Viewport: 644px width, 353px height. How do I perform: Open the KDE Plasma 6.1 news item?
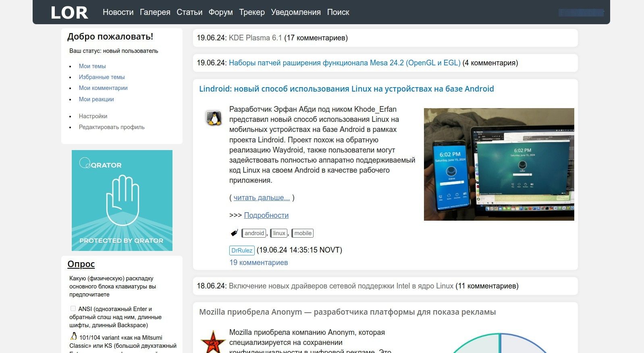click(x=256, y=38)
